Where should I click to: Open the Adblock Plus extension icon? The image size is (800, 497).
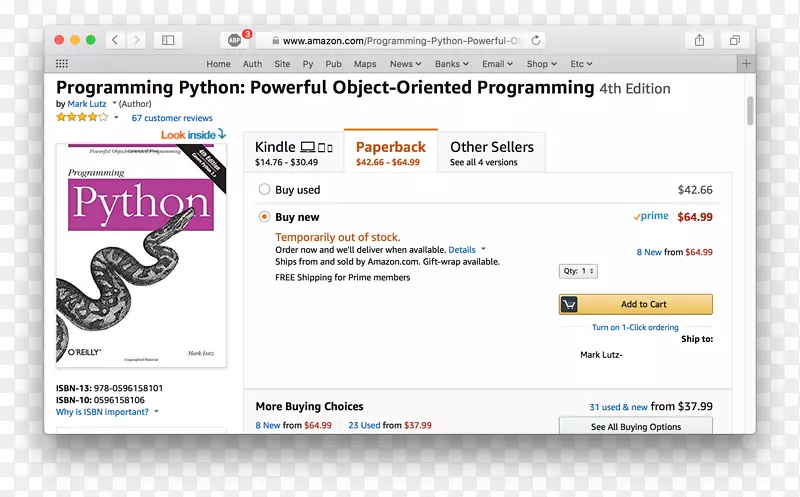234,40
